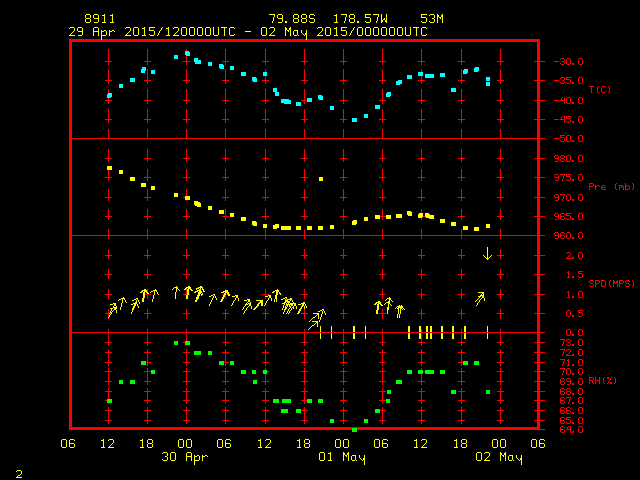Screen dimensions: 640x480
Task: Click the -40.0 temperature tick value
Action: pyautogui.click(x=568, y=100)
